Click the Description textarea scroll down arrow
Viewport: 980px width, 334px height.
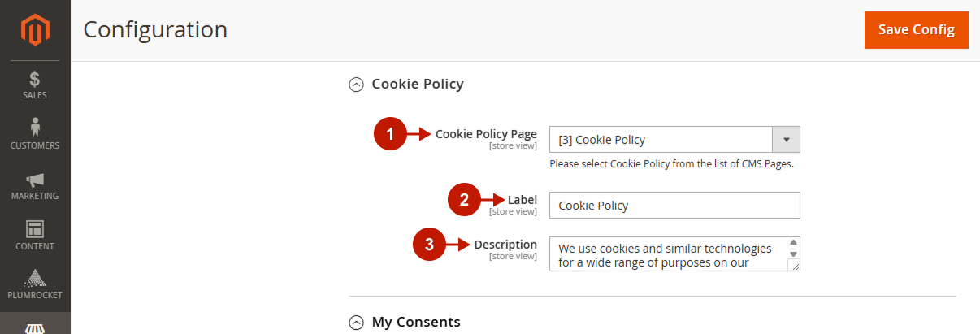coord(794,254)
